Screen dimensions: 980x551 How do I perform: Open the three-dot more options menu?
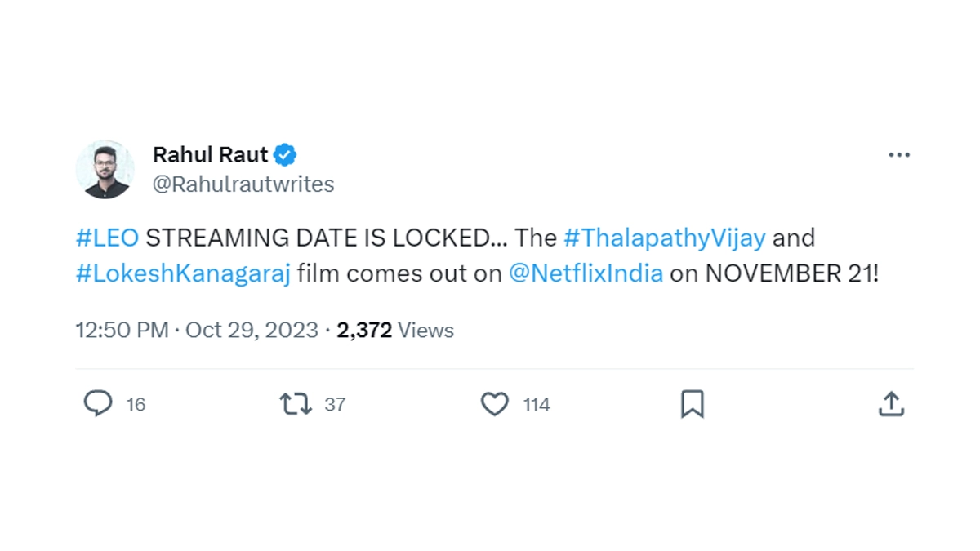pyautogui.click(x=899, y=155)
